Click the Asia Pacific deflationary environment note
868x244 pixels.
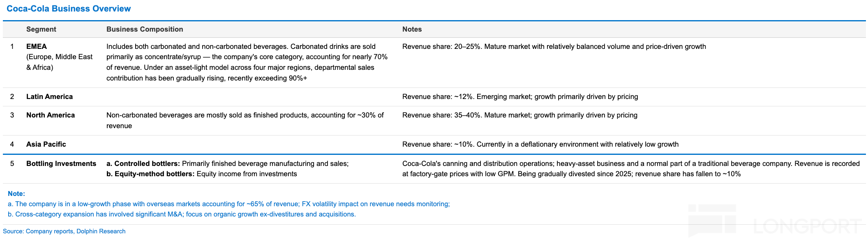tap(540, 144)
